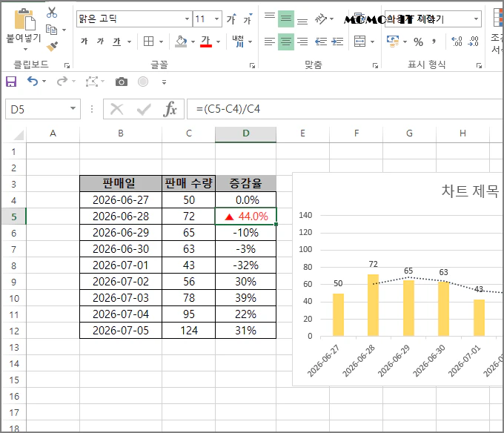
Task: Open borders dropdown arrow
Action: click(x=161, y=42)
